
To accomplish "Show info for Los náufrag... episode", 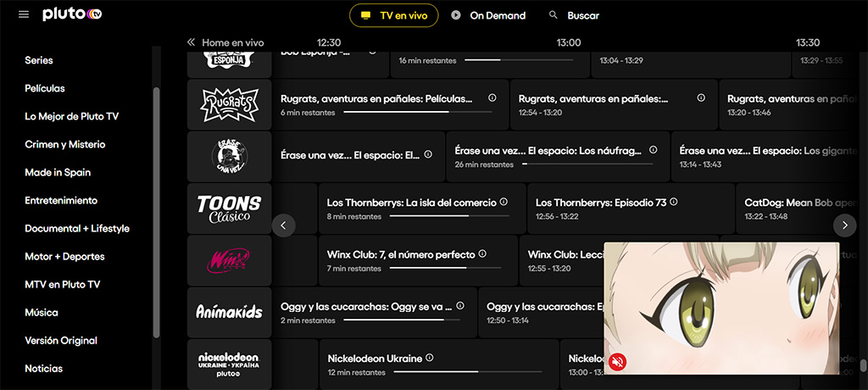I will pyautogui.click(x=654, y=149).
